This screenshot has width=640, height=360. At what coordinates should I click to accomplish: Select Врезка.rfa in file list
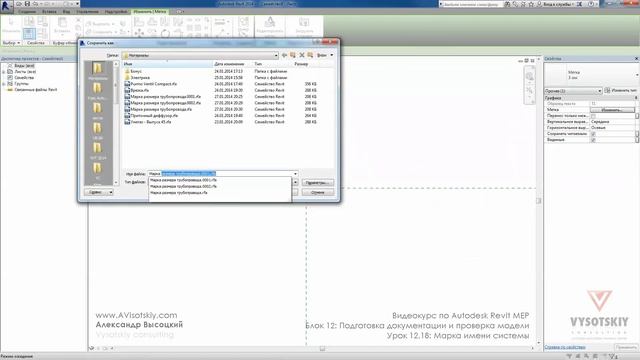coord(137,90)
